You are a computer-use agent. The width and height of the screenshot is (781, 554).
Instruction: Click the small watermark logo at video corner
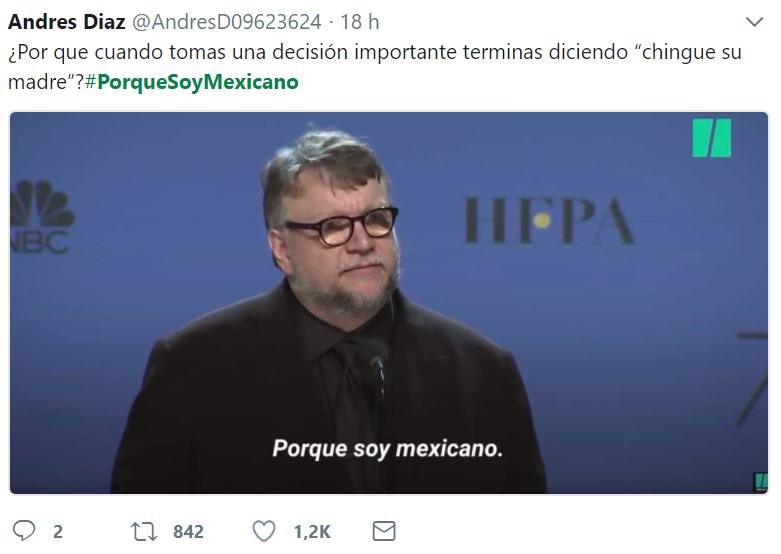pyautogui.click(x=761, y=482)
